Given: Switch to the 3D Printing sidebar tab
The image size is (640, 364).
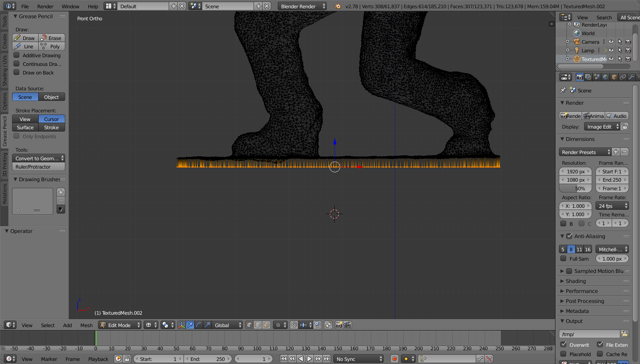Looking at the screenshot, I should click(4, 165).
